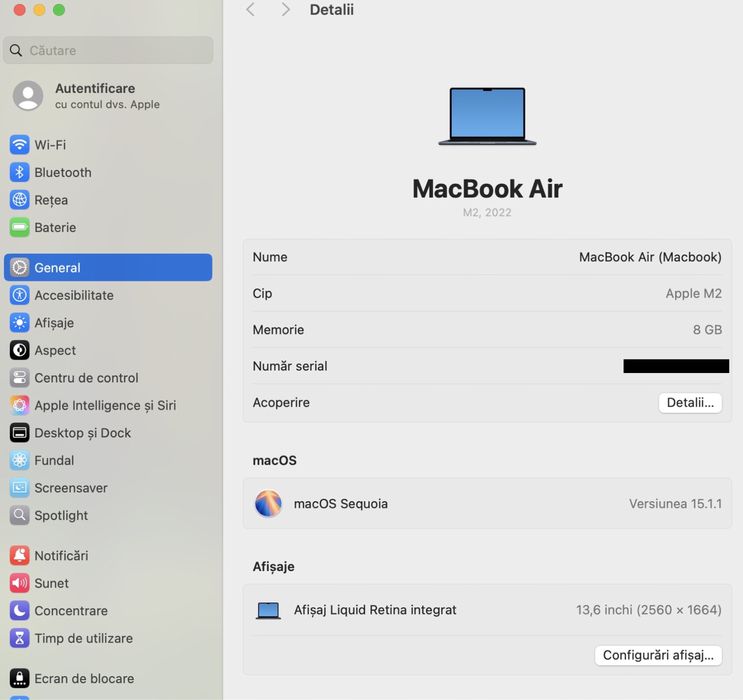Click the M2, 2022 subtitle
This screenshot has height=700, width=743.
487,212
